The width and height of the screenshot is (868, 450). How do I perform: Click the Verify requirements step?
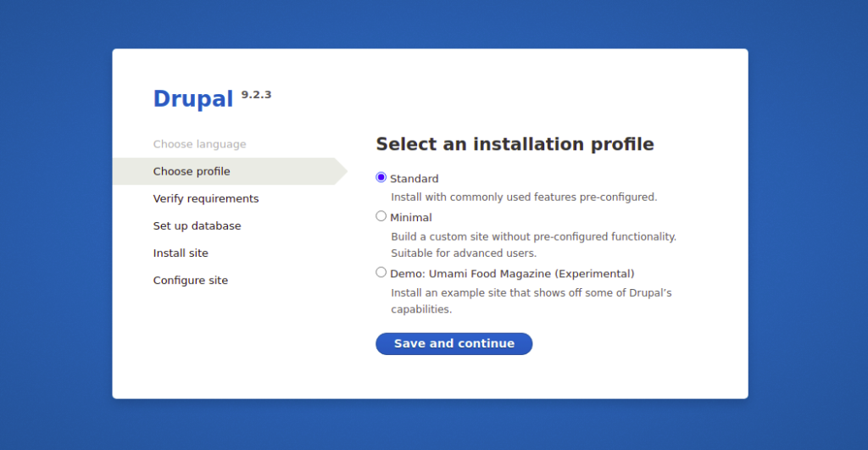click(206, 198)
